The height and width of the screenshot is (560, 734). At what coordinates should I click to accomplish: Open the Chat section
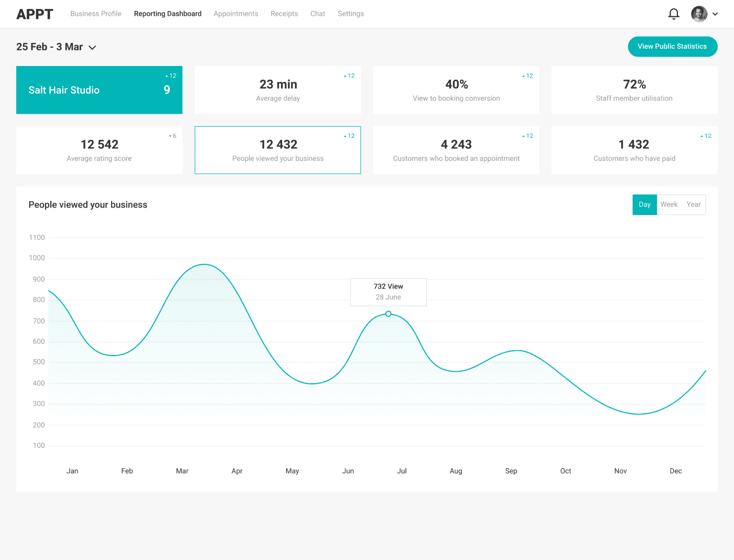[x=317, y=14]
